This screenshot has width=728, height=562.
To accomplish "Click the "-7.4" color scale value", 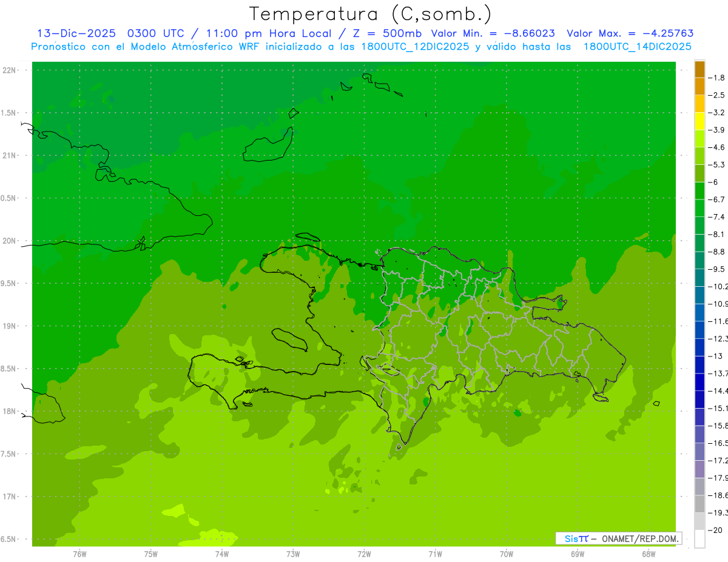I will [716, 217].
